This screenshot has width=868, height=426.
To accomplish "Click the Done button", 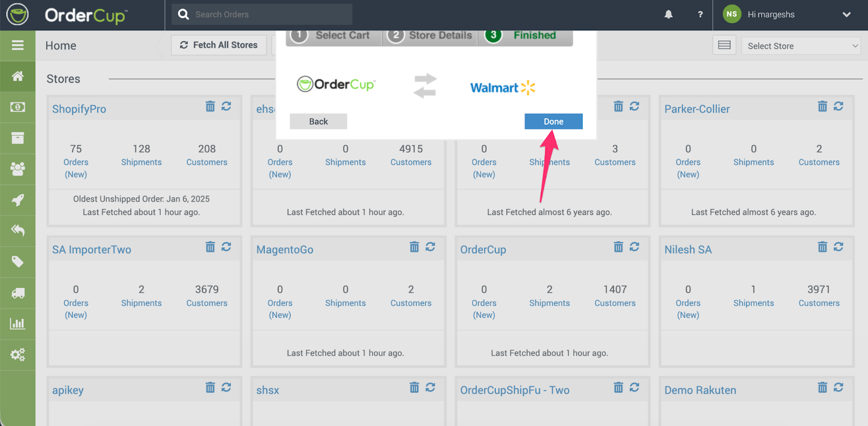I will (553, 121).
